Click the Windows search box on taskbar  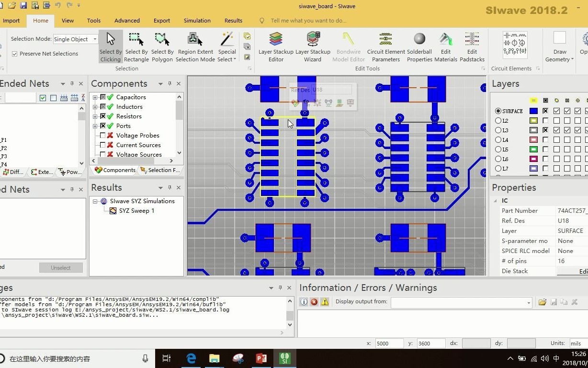[77, 358]
